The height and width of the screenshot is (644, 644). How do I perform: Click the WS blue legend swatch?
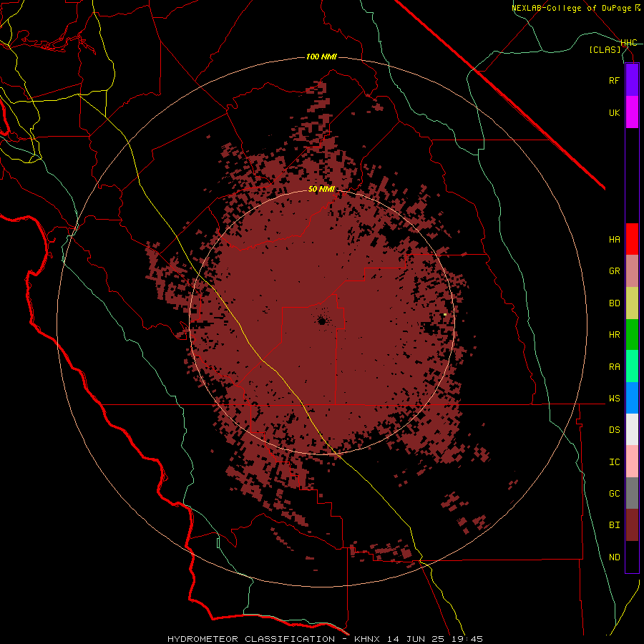point(632,398)
